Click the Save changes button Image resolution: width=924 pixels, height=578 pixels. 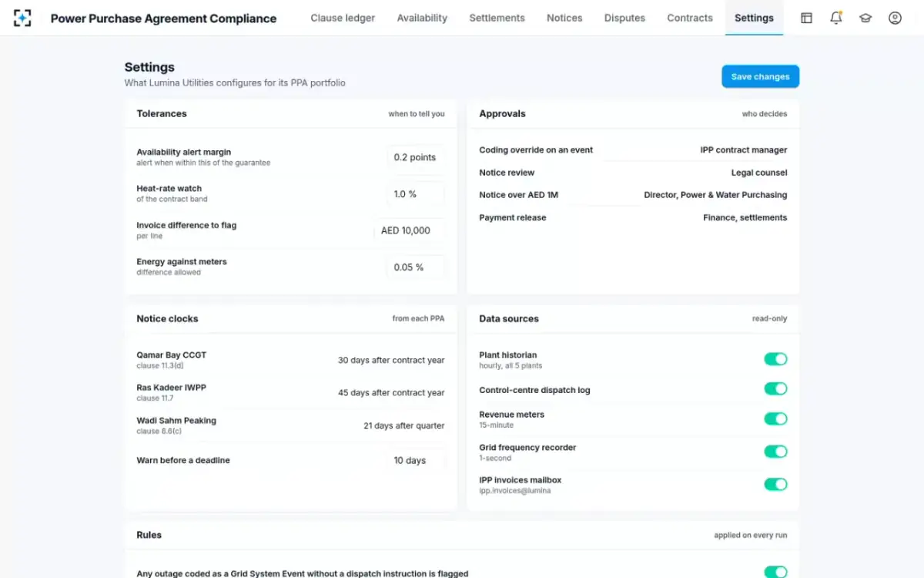[760, 76]
